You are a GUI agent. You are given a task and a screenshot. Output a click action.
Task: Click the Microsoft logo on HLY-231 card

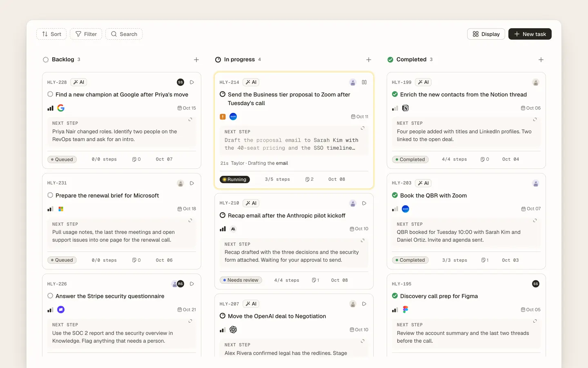[x=61, y=209]
